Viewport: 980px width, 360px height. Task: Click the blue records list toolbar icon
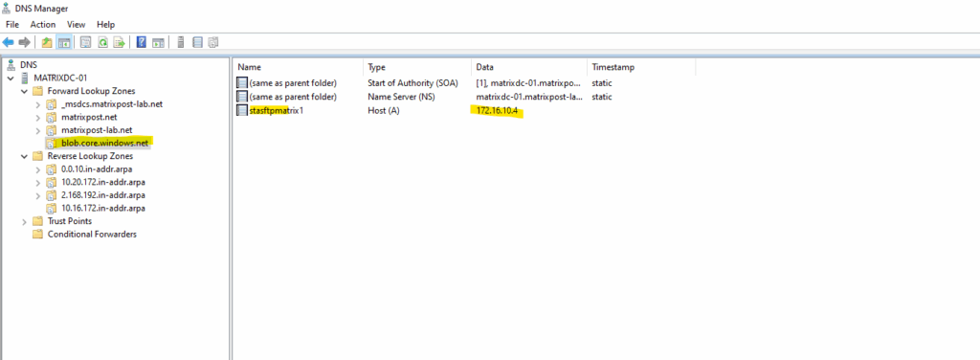click(x=197, y=42)
